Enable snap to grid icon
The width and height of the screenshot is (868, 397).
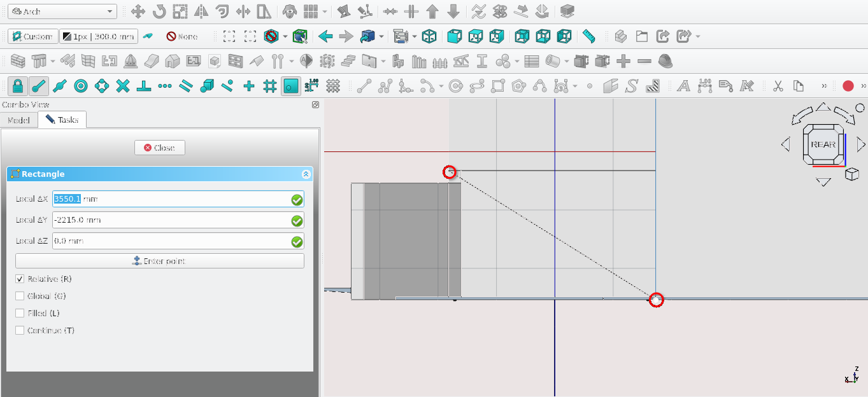(270, 86)
